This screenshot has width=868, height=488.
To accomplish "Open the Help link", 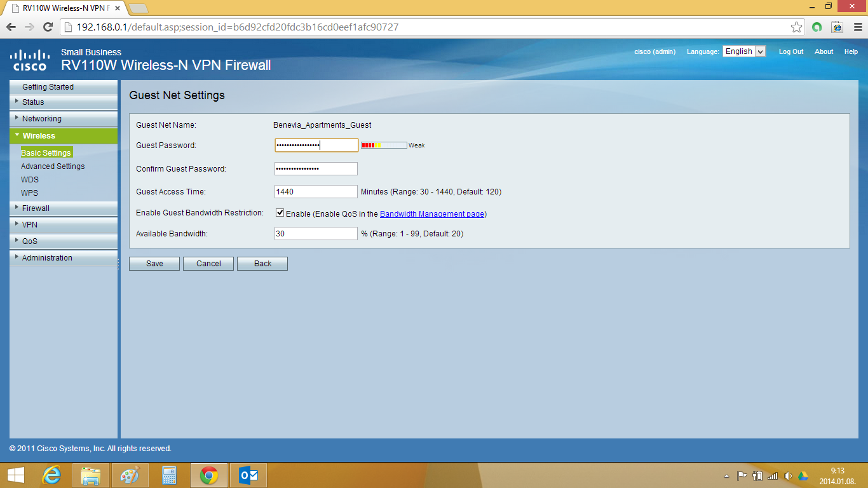I will [851, 51].
